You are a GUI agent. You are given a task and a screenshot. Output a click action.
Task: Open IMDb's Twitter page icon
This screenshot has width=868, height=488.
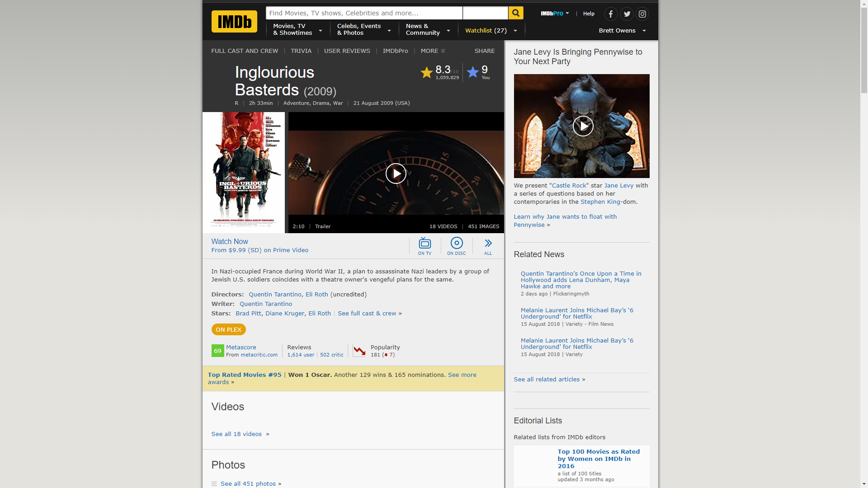click(627, 14)
